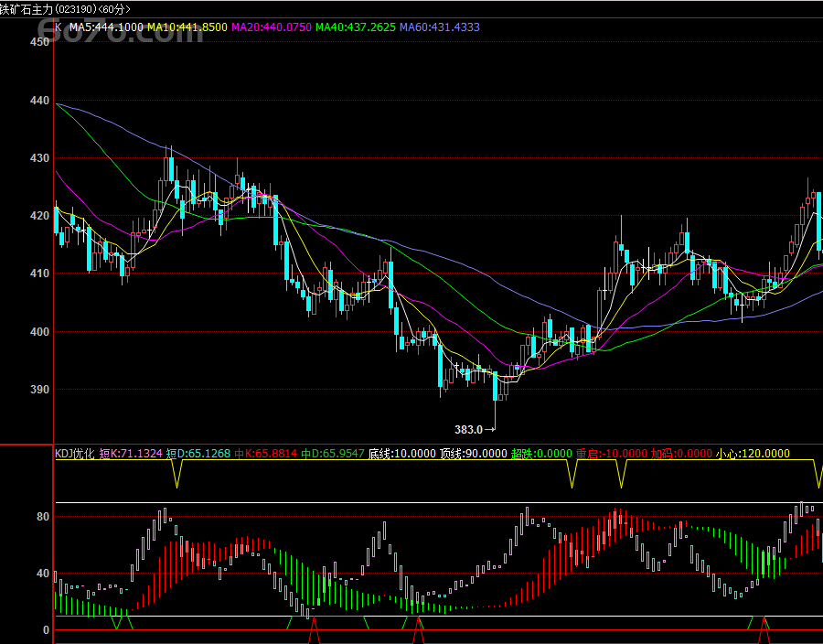Click the magenta MA20 indicator label
This screenshot has height=644, width=823.
click(272, 27)
